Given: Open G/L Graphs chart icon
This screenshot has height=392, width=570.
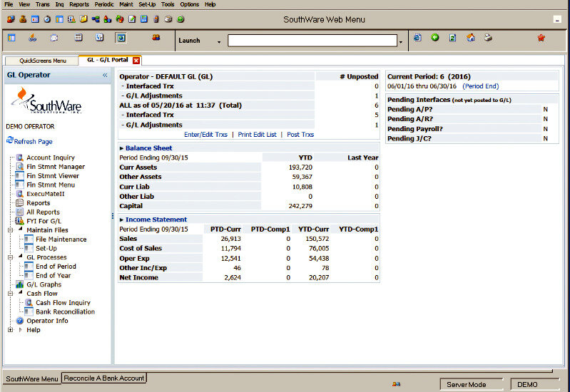Looking at the screenshot, I should coord(20,284).
